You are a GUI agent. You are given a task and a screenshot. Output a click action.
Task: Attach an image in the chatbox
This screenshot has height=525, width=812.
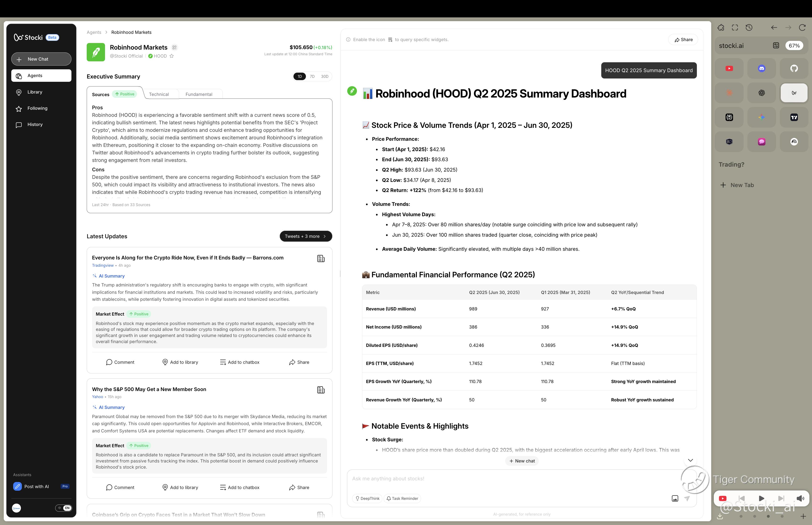pyautogui.click(x=675, y=498)
